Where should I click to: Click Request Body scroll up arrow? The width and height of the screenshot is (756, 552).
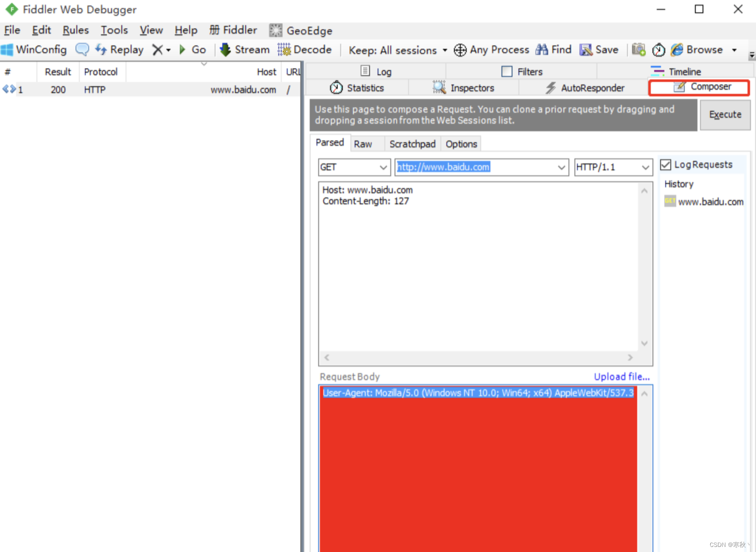coord(644,394)
